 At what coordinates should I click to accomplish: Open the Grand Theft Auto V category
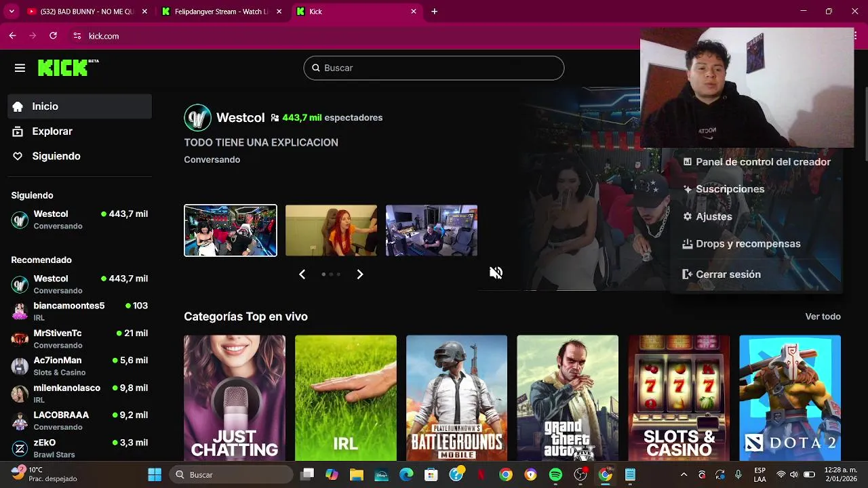click(x=568, y=398)
